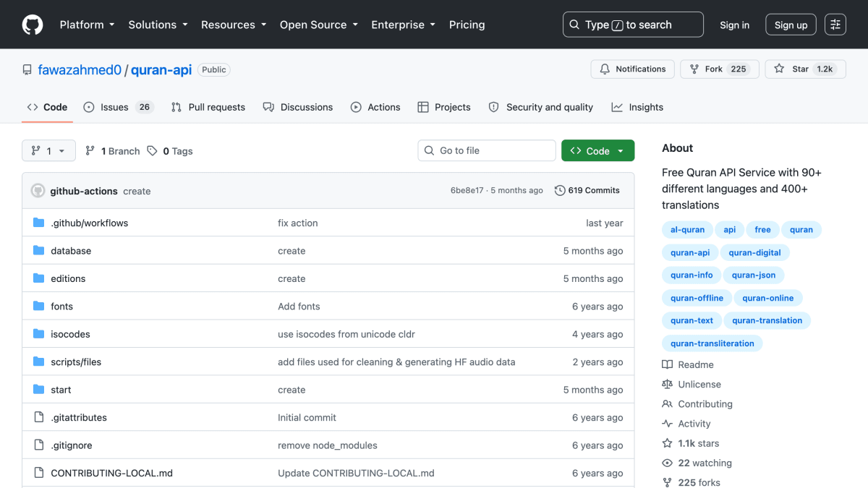The image size is (868, 488).
Task: Click the bell icon on the Notifications button
Action: (605, 69)
